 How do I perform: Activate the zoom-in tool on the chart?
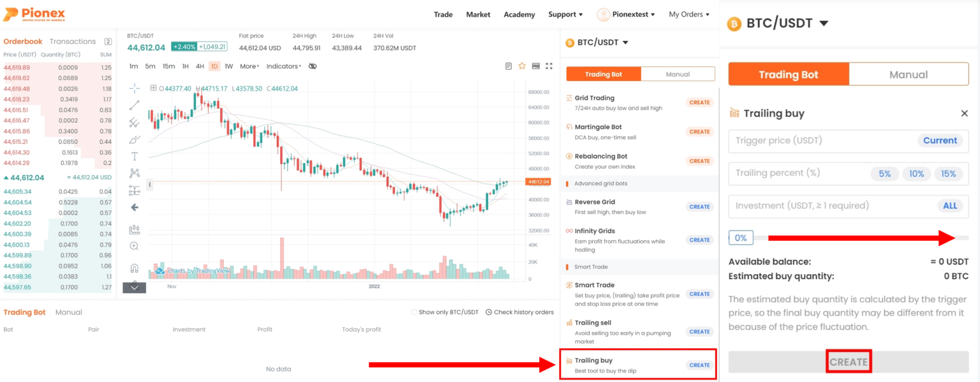134,245
